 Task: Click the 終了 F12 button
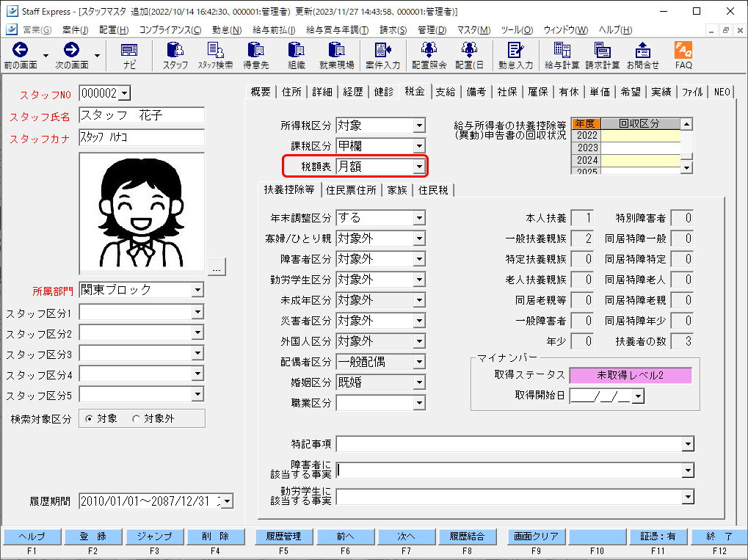coord(719,537)
